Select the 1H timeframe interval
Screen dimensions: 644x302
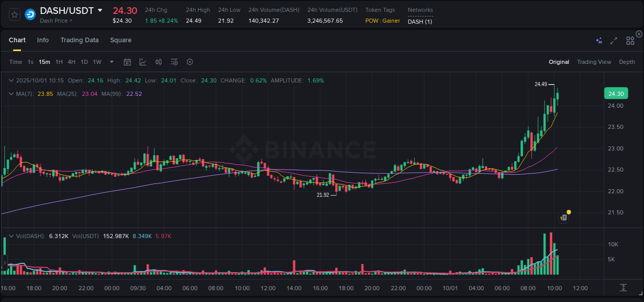[x=58, y=61]
